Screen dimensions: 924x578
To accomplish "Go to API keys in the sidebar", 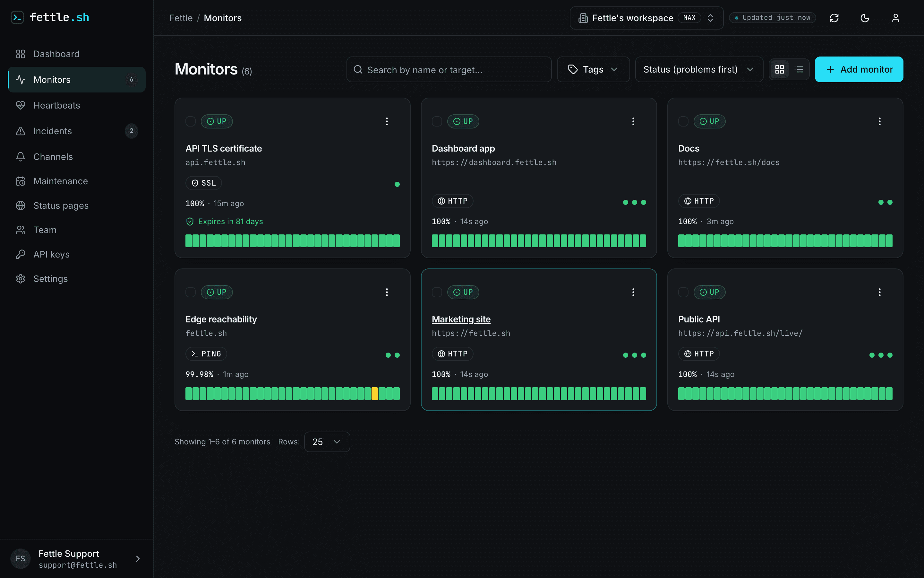I will [x=77, y=255].
